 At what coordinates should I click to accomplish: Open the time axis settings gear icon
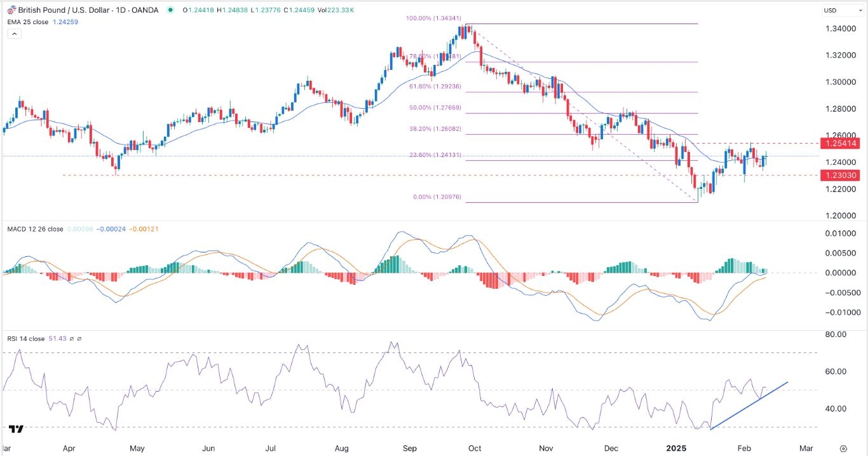(843, 448)
